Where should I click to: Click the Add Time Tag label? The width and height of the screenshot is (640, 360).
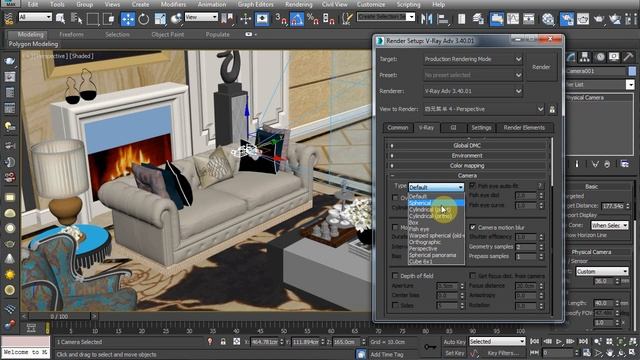click(387, 354)
